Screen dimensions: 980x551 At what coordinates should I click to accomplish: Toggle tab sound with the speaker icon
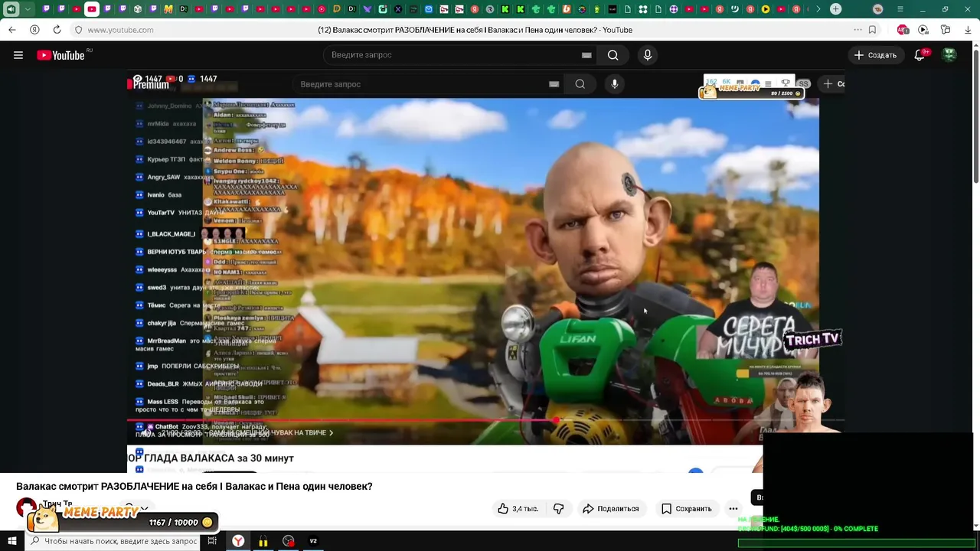pyautogui.click(x=11, y=9)
